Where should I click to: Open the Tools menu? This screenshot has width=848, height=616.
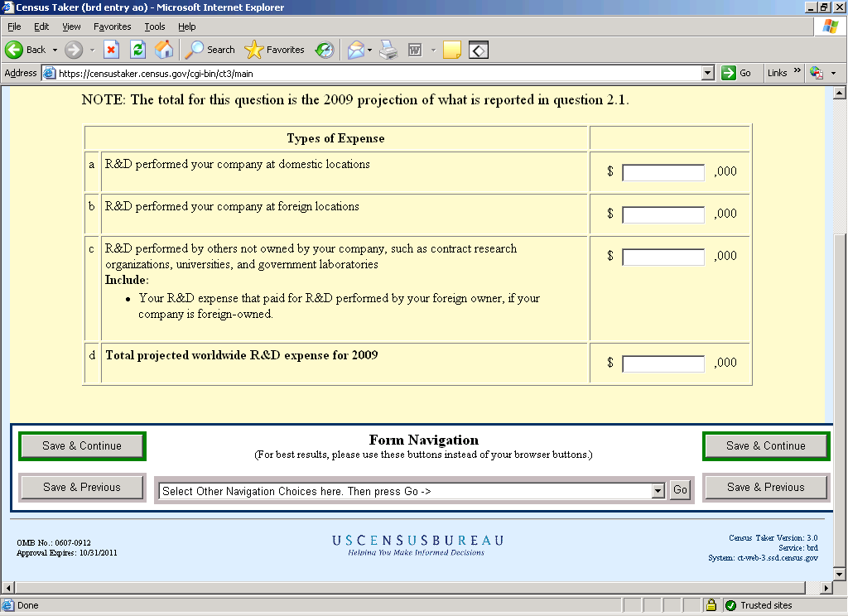[x=155, y=26]
